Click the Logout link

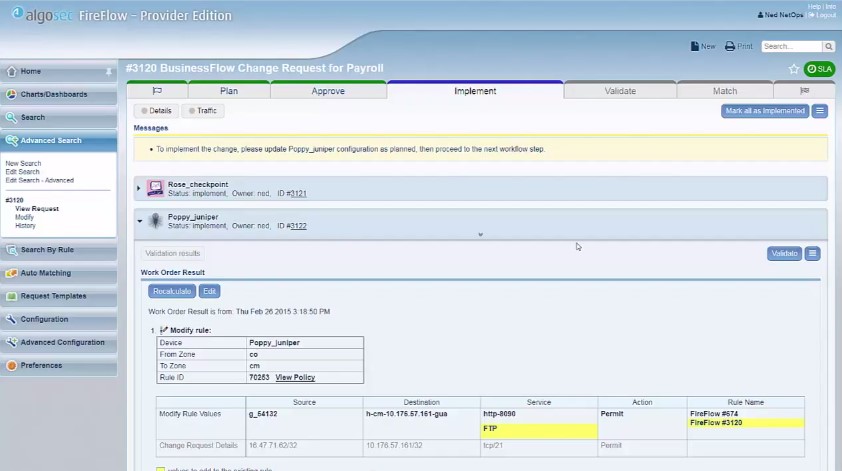point(822,15)
